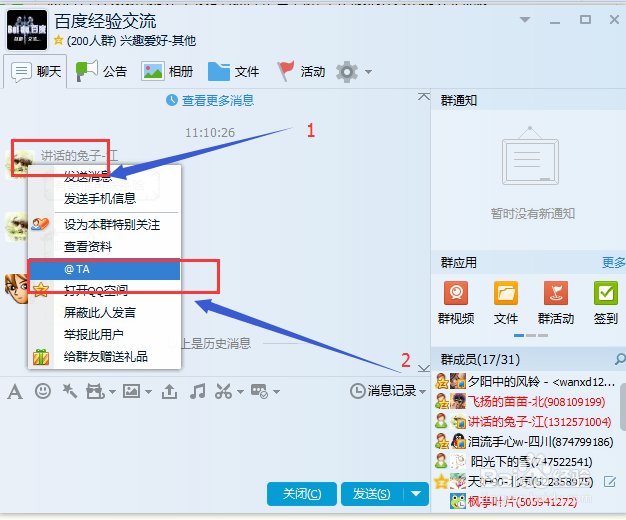Select 查看资料 in the context menu
Viewport: 626px width, 520px height.
click(105, 246)
